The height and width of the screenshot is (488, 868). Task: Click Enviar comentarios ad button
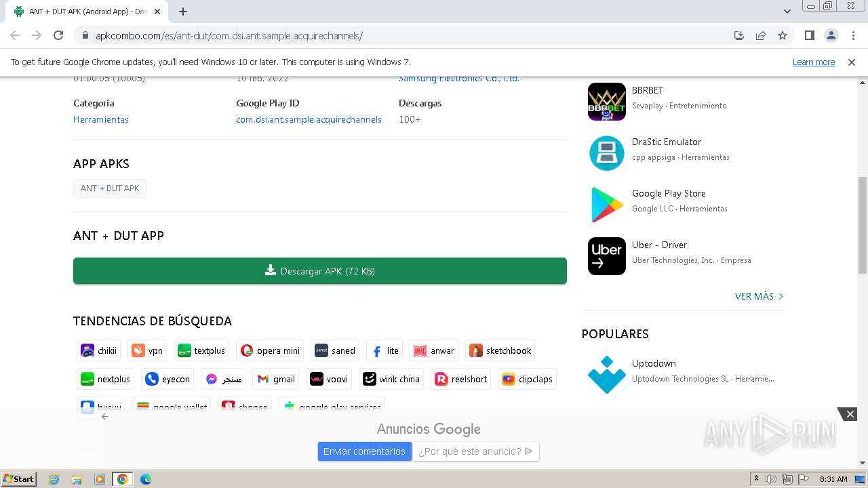point(364,451)
